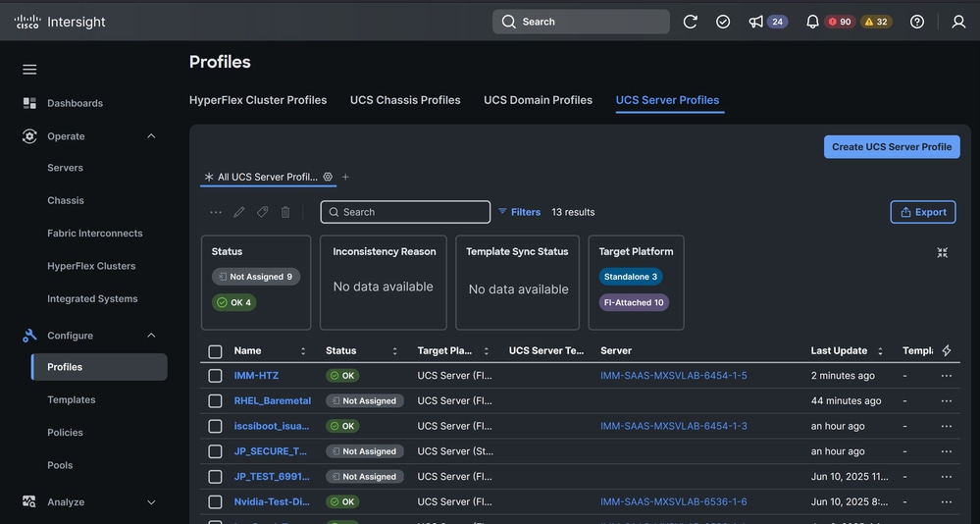This screenshot has height=524, width=980.
Task: Filter by Standalone 3 platform chip
Action: (x=631, y=277)
